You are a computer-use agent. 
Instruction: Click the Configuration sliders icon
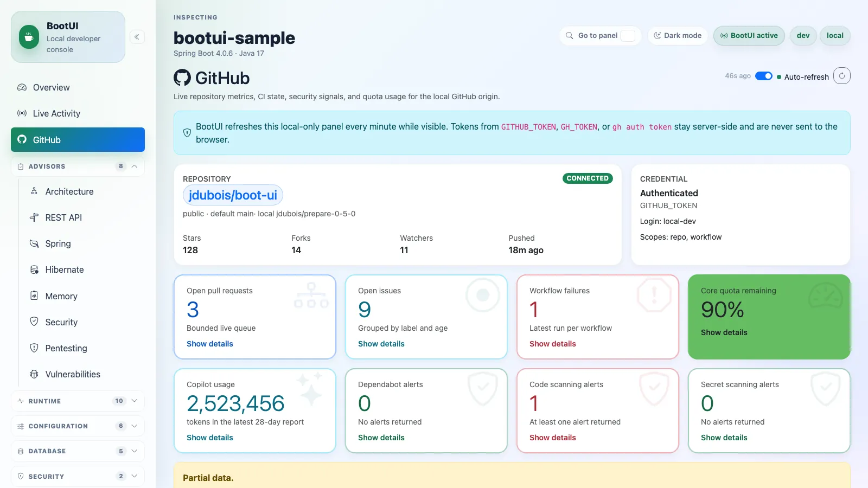coord(21,426)
